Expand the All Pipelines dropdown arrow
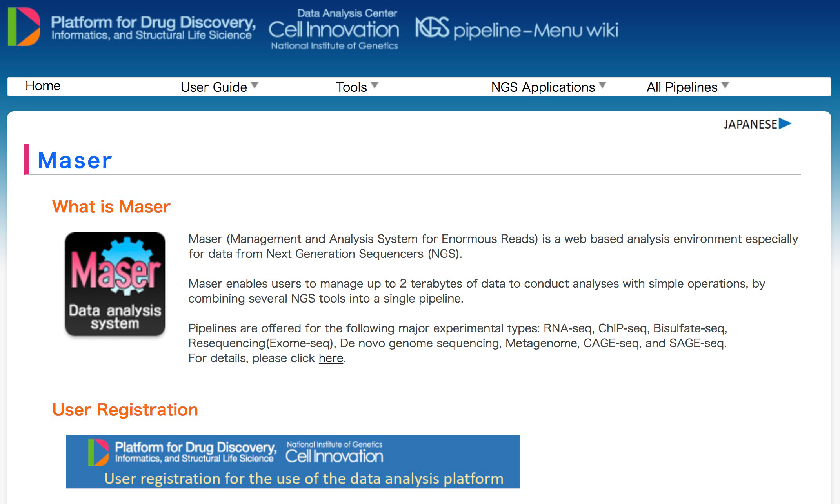Image resolution: width=840 pixels, height=504 pixels. (x=725, y=85)
